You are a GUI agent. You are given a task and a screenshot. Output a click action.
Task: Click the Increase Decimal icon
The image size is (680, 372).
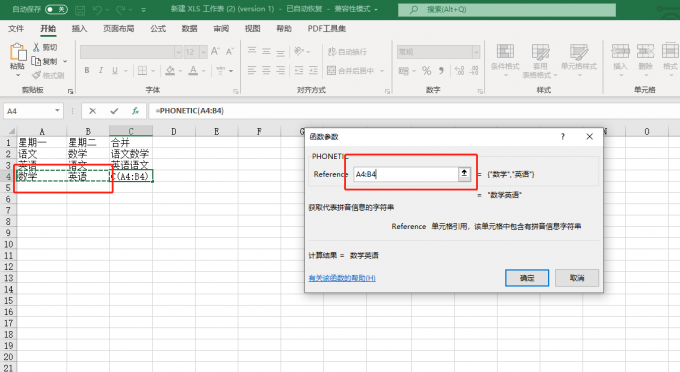(x=460, y=71)
